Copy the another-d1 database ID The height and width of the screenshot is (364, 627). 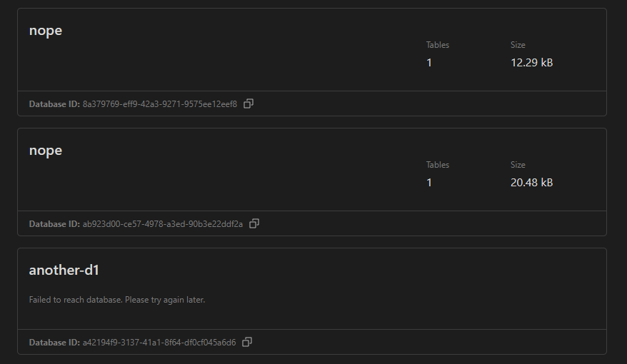click(247, 342)
